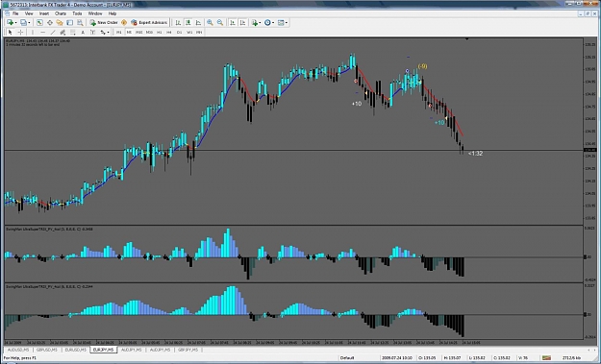Click the New Order button
This screenshot has height=364, width=601.
point(104,23)
